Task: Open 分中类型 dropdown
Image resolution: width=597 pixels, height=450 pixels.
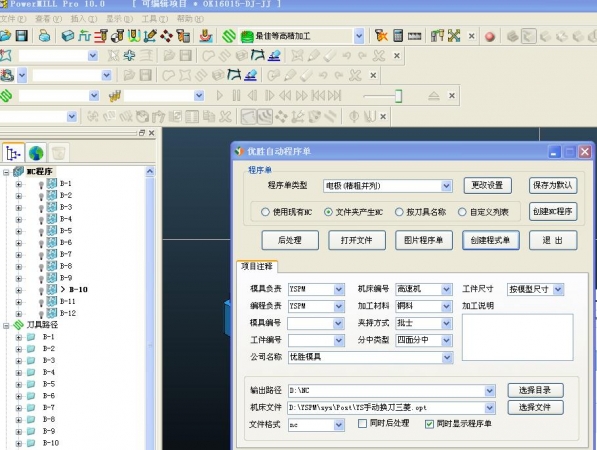Action: [x=447, y=340]
